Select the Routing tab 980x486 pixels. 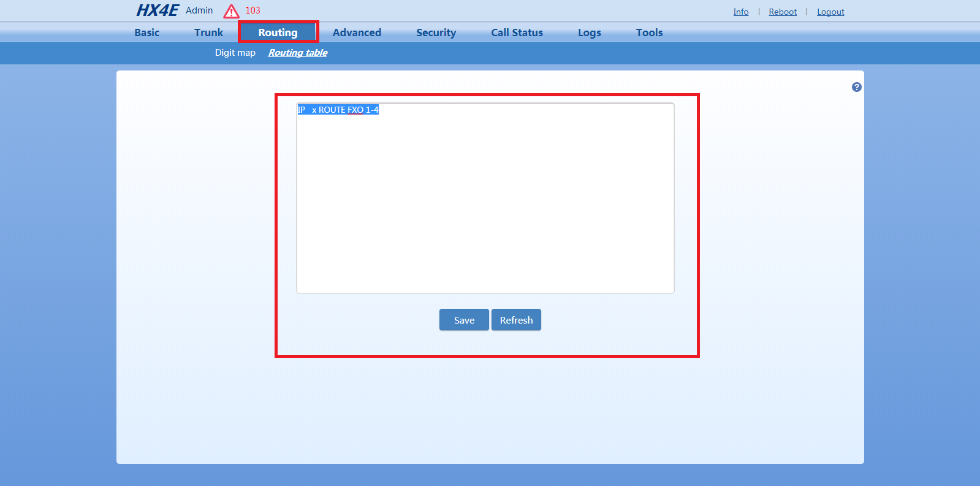[278, 32]
